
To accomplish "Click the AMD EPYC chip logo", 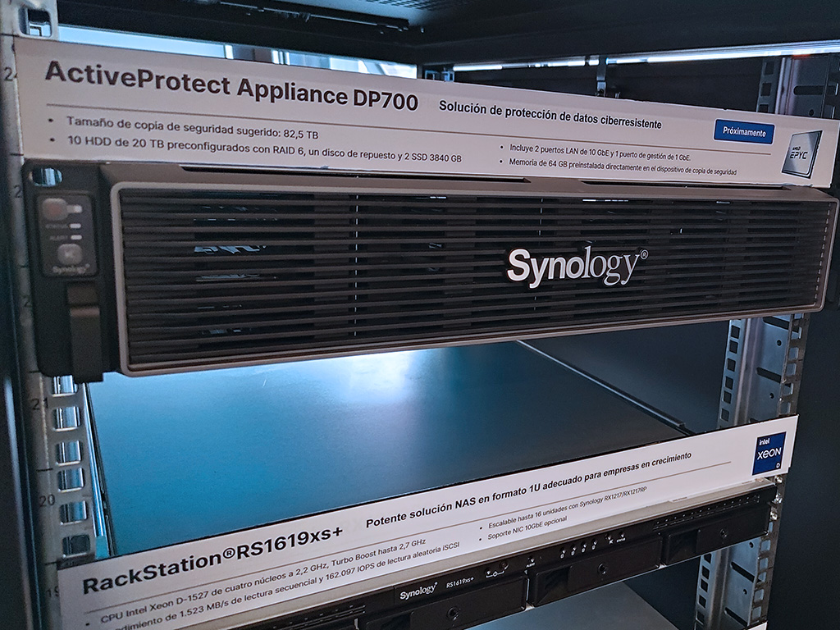I will [801, 154].
